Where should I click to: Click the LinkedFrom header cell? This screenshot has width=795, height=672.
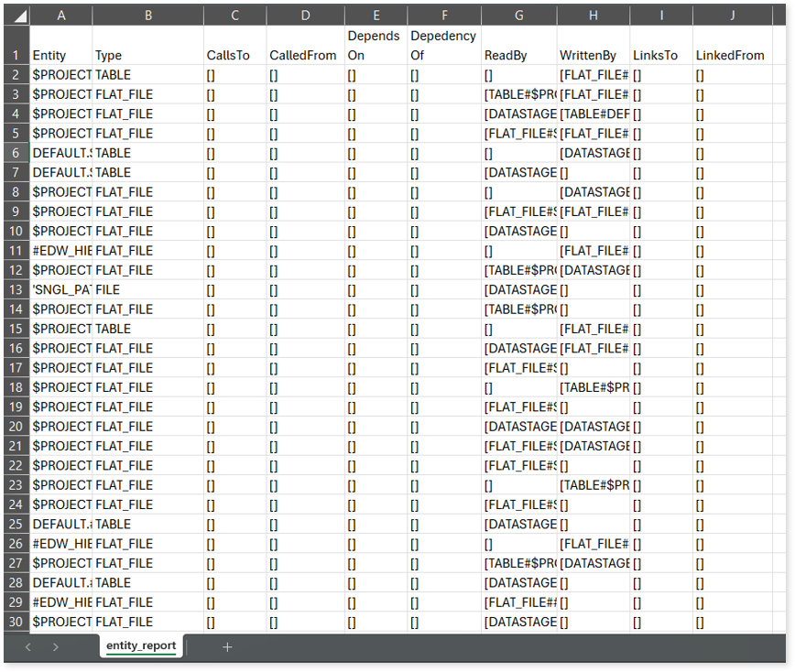coord(731,55)
